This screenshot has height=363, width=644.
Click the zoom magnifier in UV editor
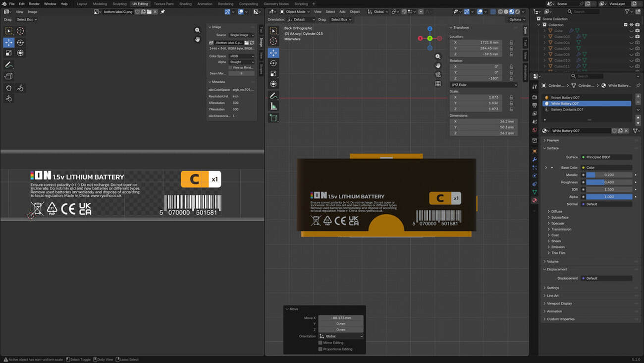[x=197, y=30]
